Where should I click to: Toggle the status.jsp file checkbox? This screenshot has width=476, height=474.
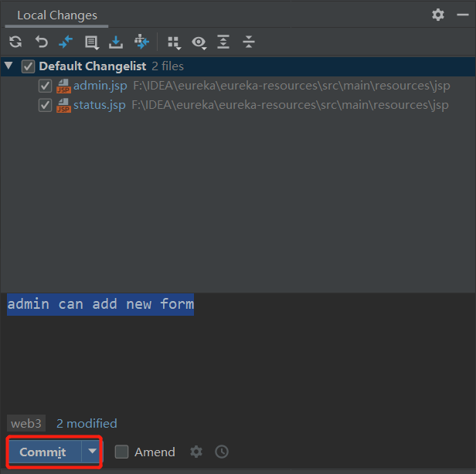[46, 105]
